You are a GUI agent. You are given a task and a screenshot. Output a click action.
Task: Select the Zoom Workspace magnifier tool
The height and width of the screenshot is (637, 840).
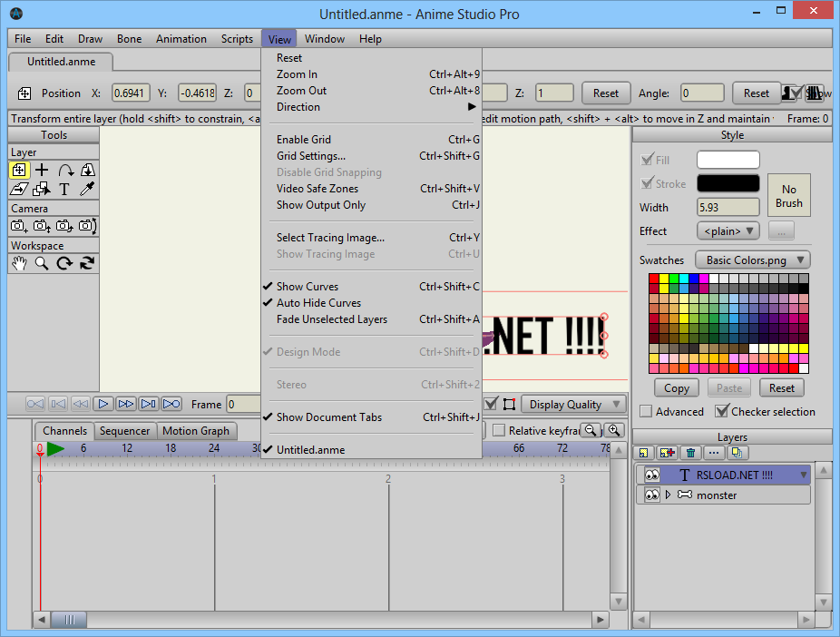[42, 263]
